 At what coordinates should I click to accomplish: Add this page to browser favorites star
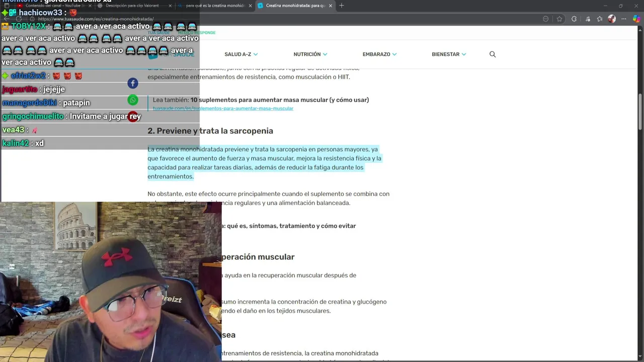(559, 19)
